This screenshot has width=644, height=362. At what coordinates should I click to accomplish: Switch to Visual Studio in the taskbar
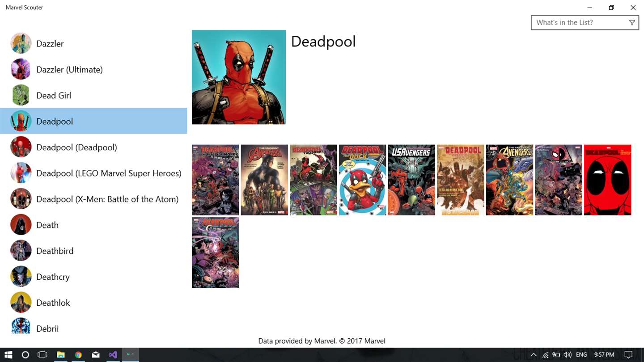coord(113,355)
